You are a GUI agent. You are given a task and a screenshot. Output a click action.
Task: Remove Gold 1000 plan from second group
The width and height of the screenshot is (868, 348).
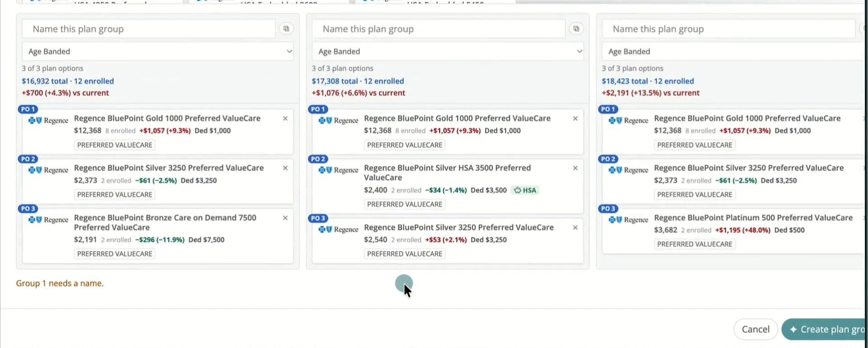[x=576, y=118]
